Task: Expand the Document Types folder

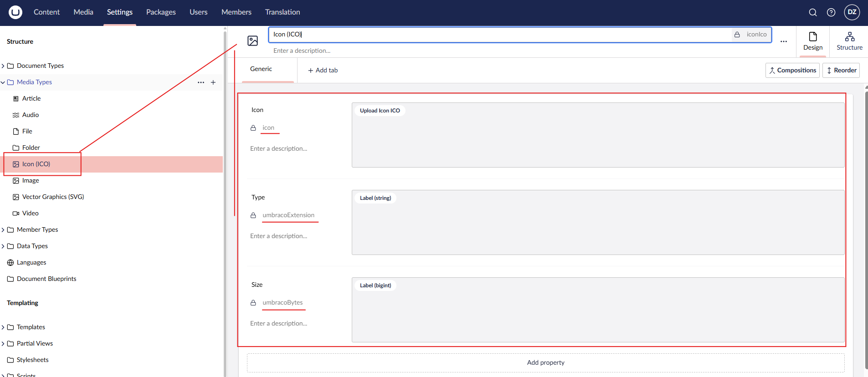Action: click(3, 66)
